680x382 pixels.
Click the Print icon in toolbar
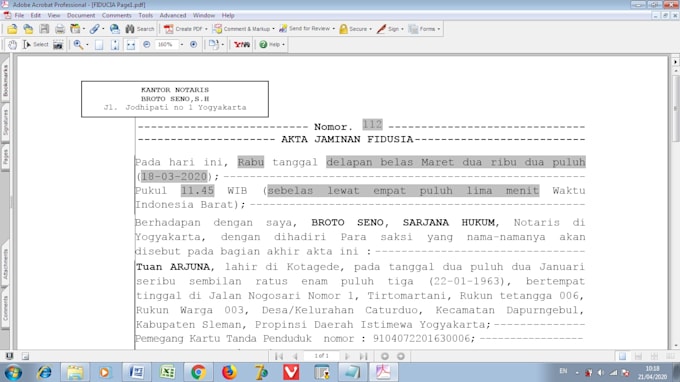(60, 29)
